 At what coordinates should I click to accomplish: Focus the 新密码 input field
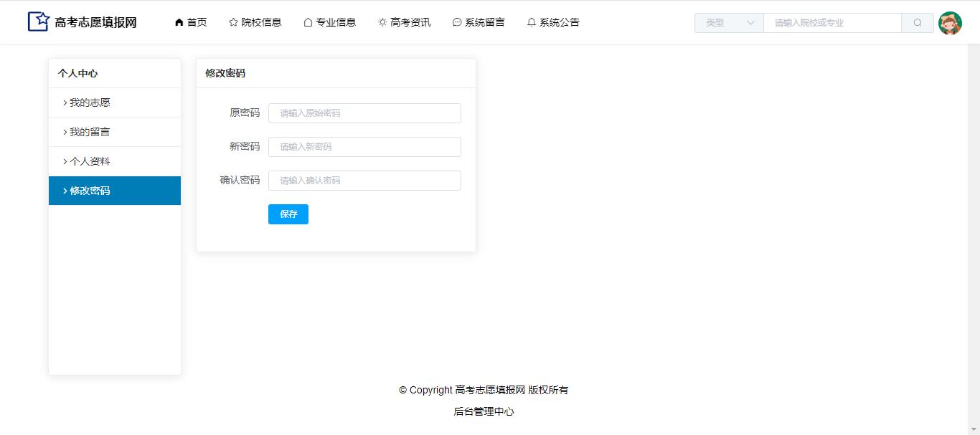pyautogui.click(x=364, y=147)
